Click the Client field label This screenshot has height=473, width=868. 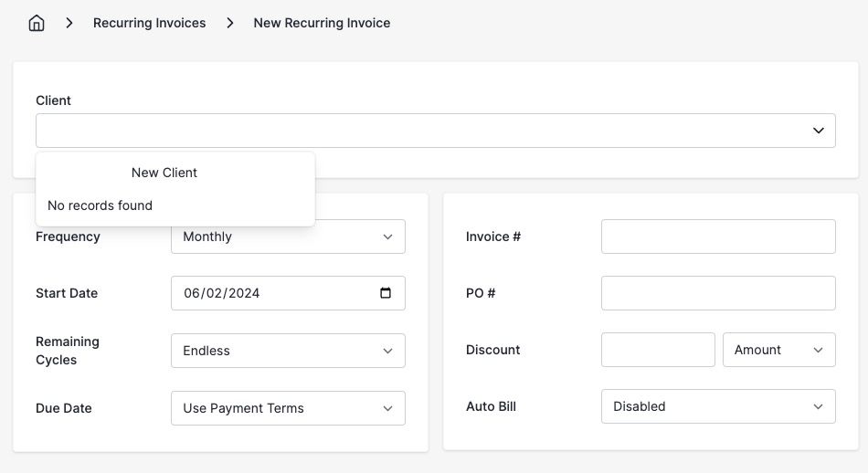[53, 100]
